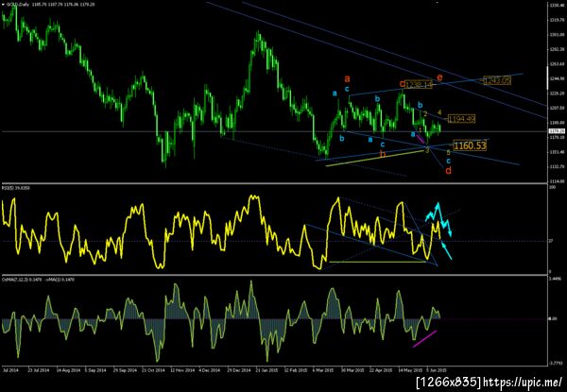Select the wave count label 4
The height and width of the screenshot is (392, 567).
pyautogui.click(x=439, y=112)
